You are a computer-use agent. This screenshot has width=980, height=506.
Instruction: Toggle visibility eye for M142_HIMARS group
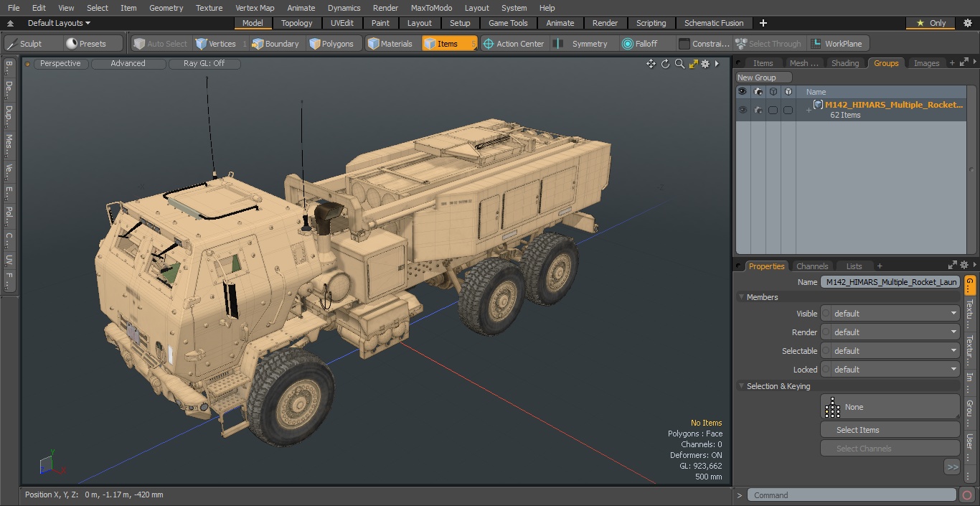(x=743, y=110)
